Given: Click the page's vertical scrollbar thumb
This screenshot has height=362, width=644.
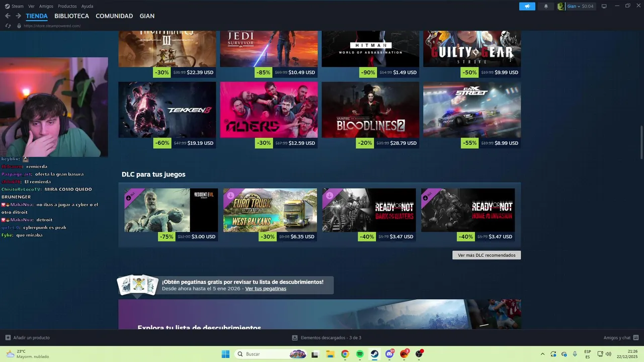Looking at the screenshot, I should tap(641, 143).
